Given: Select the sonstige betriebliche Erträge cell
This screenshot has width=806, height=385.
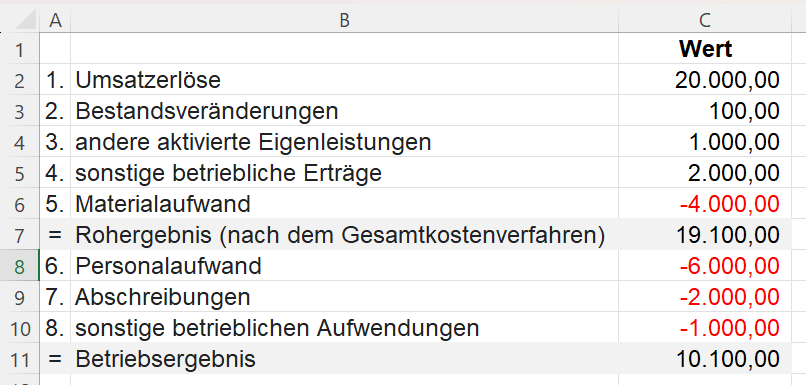Looking at the screenshot, I should tap(344, 173).
